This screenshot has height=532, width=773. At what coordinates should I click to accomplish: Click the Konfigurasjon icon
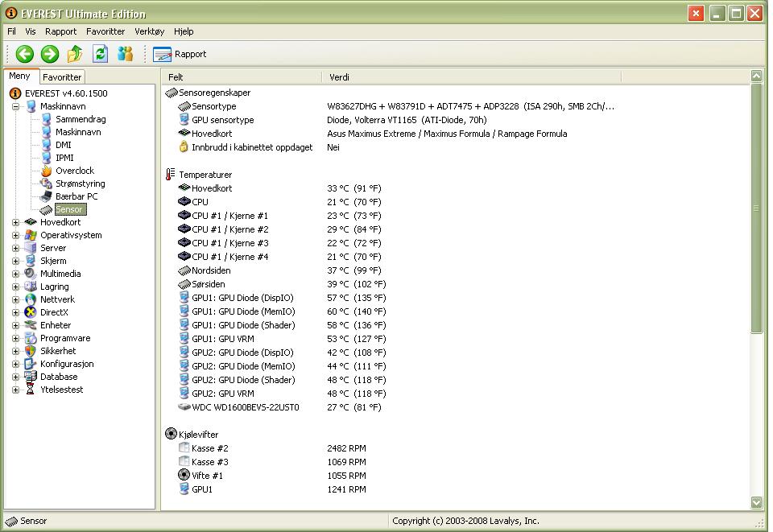31,364
